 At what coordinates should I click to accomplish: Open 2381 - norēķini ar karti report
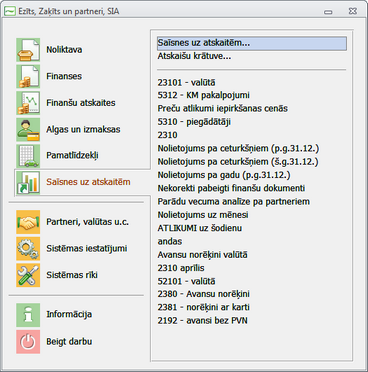[x=203, y=307]
